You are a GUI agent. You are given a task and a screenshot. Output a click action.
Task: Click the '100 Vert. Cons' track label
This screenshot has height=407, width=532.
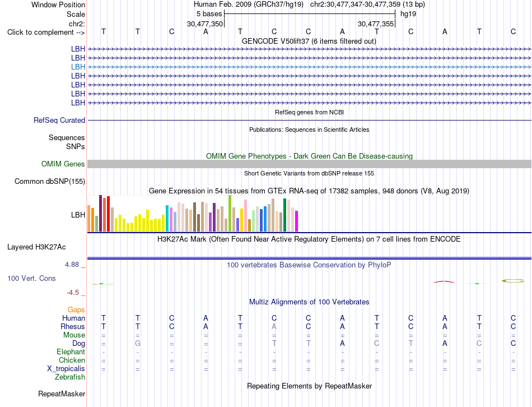coord(31,278)
